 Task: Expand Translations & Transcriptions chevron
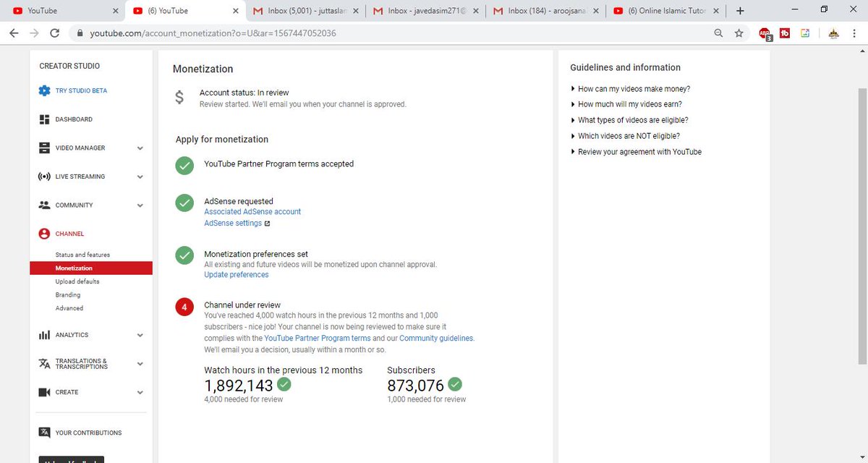(140, 364)
